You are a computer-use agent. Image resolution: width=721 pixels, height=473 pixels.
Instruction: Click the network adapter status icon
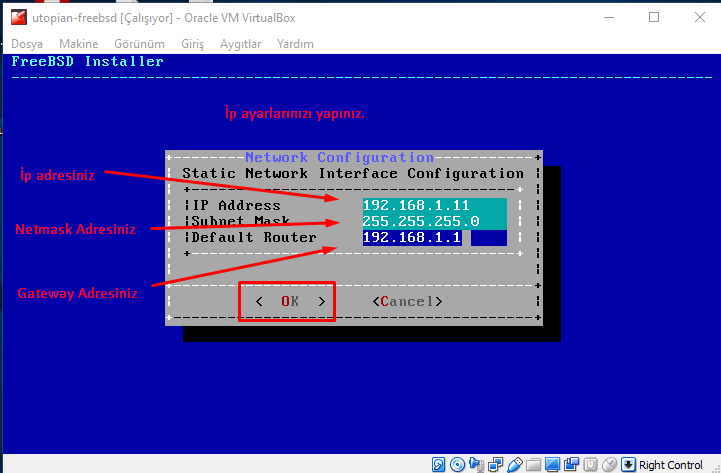pyautogui.click(x=496, y=465)
